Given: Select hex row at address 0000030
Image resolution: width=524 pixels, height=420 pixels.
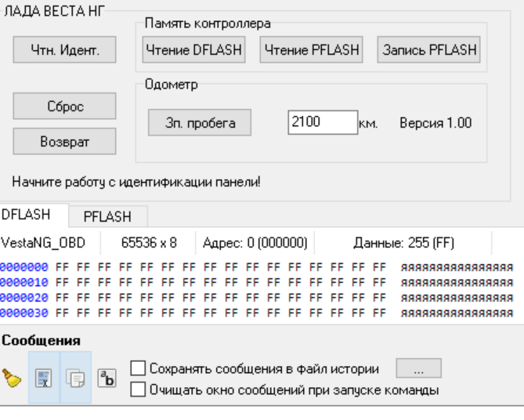Looking at the screenshot, I should pos(256,313).
